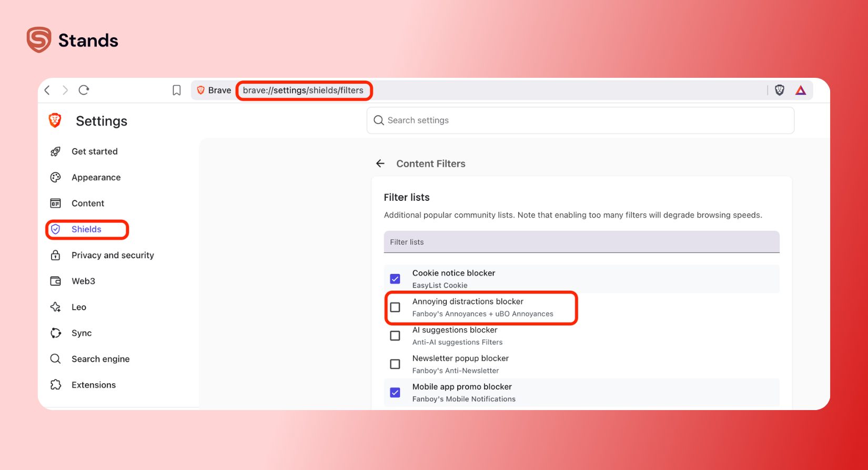Click the Filter lists section heading

point(407,197)
